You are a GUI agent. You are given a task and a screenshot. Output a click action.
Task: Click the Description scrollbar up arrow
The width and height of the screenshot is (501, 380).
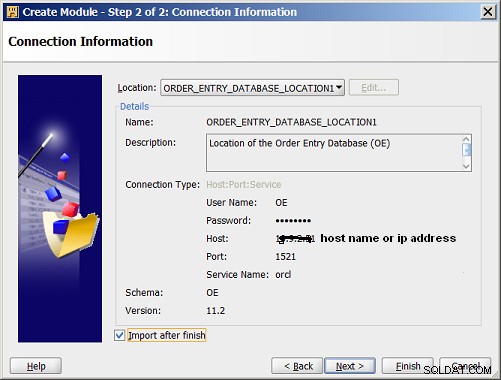[466, 139]
